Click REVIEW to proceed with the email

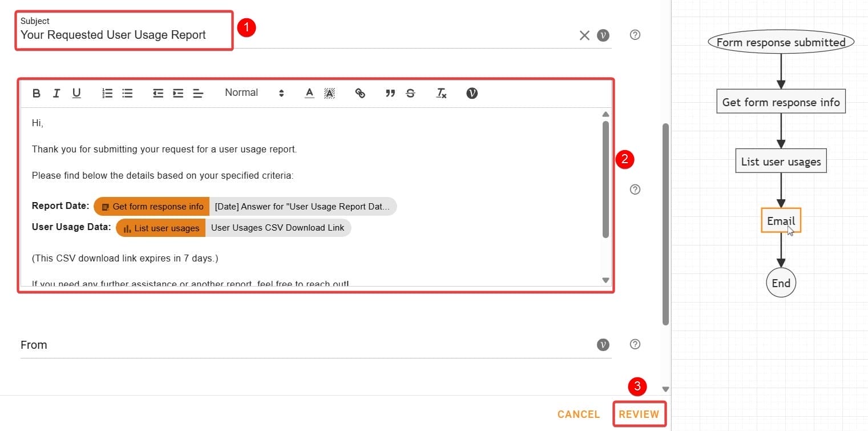click(640, 414)
